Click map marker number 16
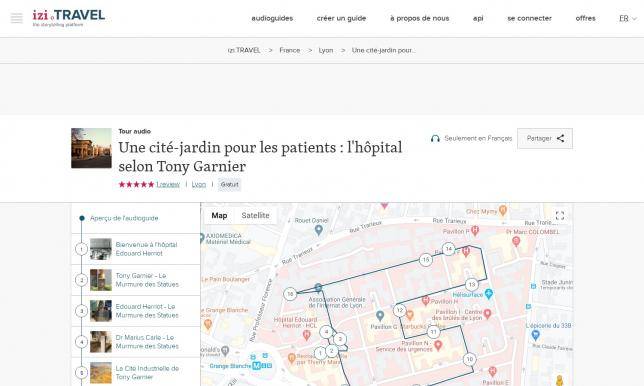The image size is (644, 386). [290, 294]
